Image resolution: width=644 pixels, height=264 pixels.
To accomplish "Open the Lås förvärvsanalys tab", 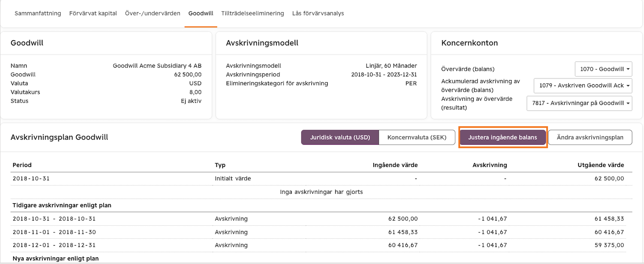I will (x=318, y=14).
